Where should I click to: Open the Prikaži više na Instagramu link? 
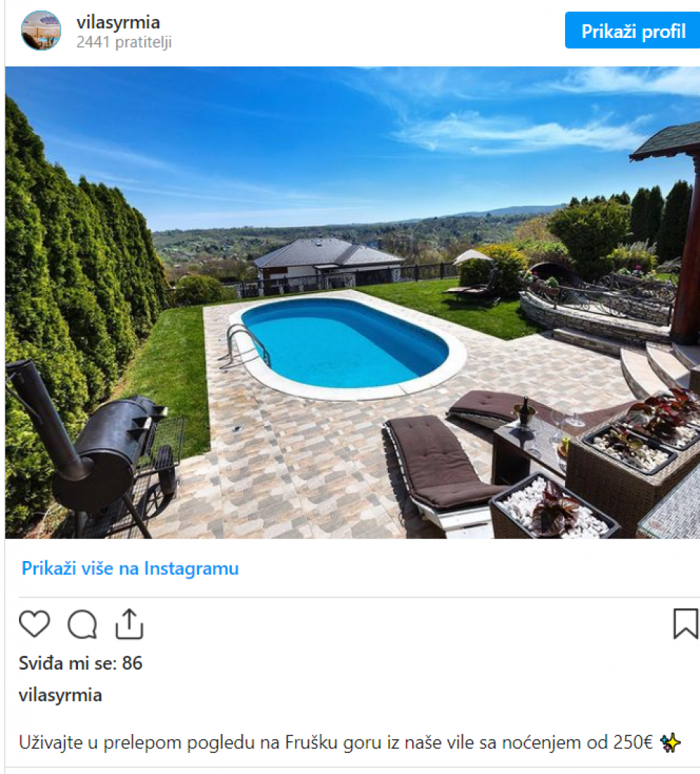coord(131,568)
